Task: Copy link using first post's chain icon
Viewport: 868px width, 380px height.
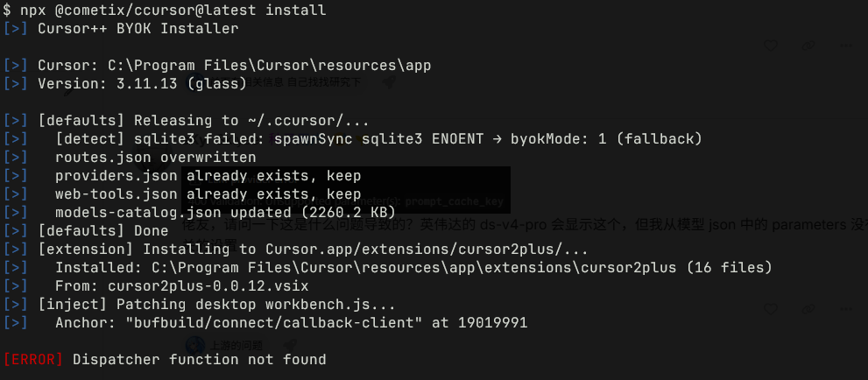Action: [x=808, y=46]
